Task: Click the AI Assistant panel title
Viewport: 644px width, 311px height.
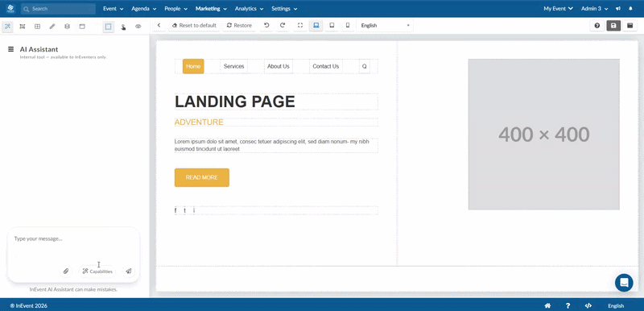Action: click(x=39, y=49)
